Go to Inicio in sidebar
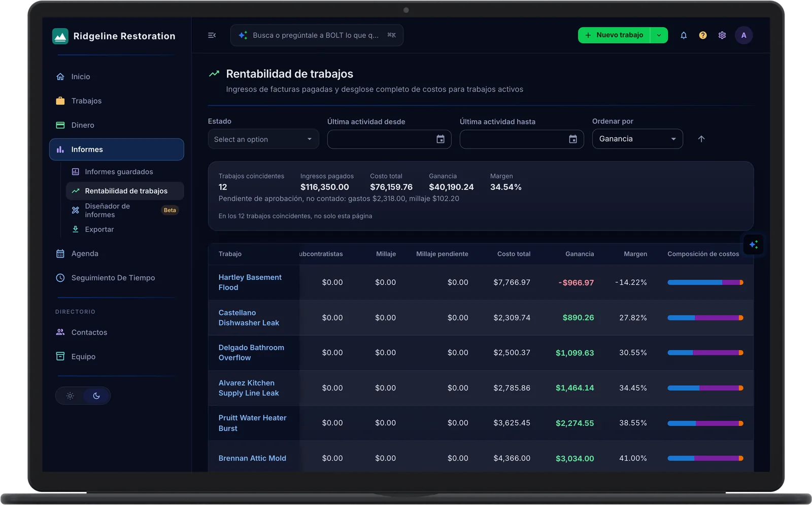 [117, 77]
